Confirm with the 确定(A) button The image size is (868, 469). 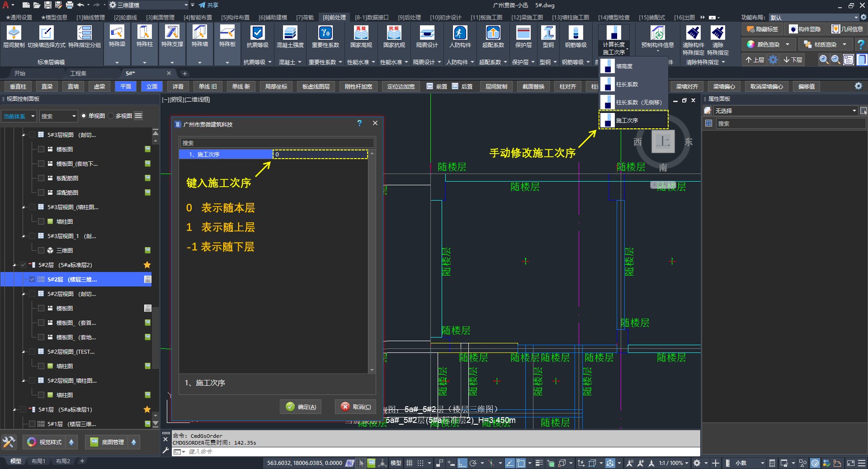coord(301,407)
